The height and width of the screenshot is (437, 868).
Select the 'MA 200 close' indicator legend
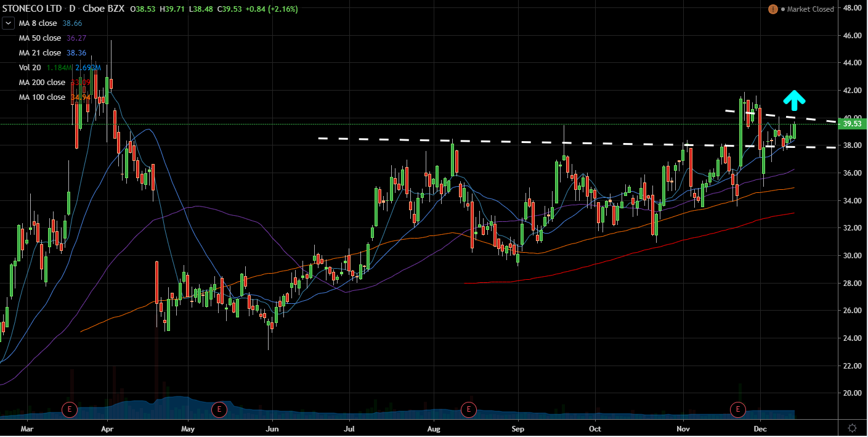point(42,83)
